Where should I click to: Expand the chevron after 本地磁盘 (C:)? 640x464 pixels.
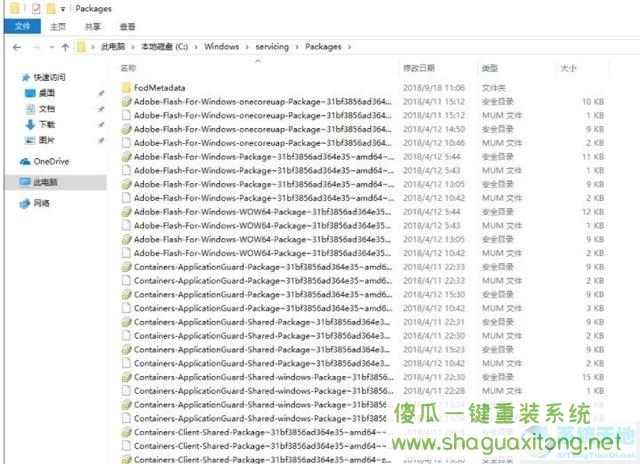coord(196,47)
